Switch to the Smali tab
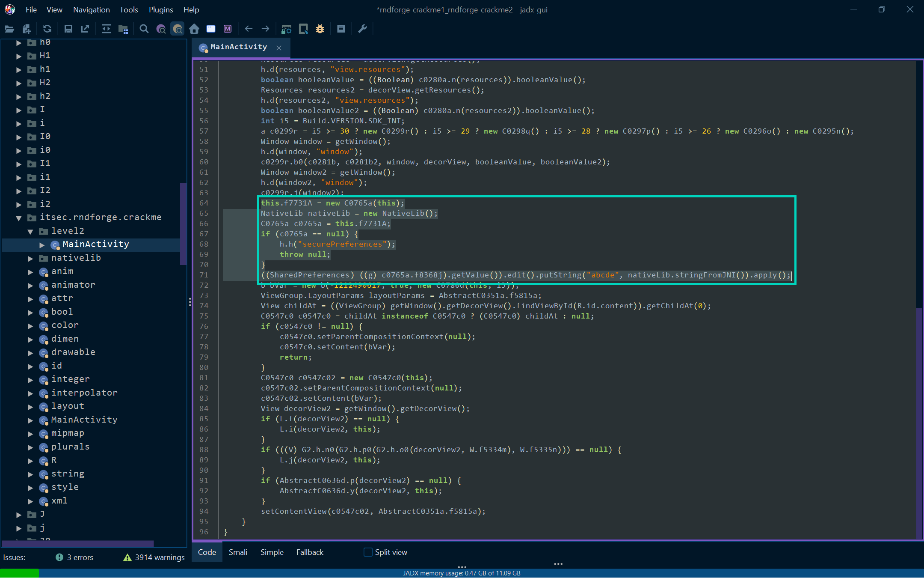This screenshot has height=578, width=924. (x=238, y=552)
